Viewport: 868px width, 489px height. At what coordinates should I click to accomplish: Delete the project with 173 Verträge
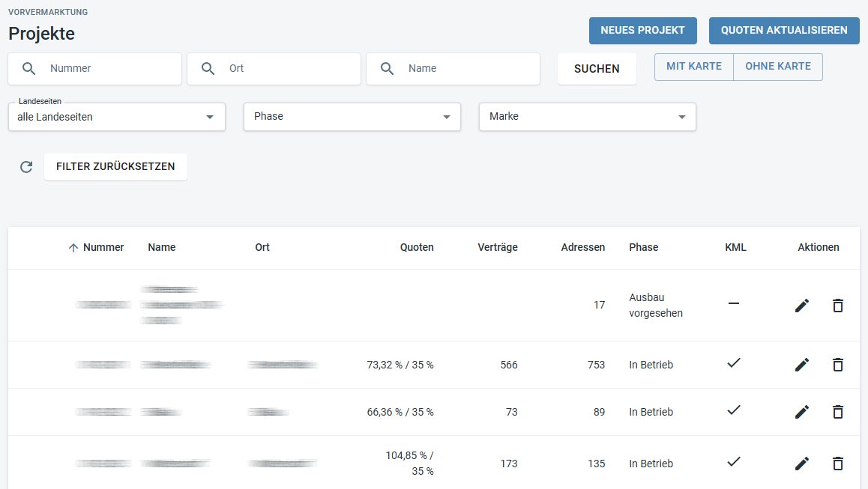click(x=838, y=464)
